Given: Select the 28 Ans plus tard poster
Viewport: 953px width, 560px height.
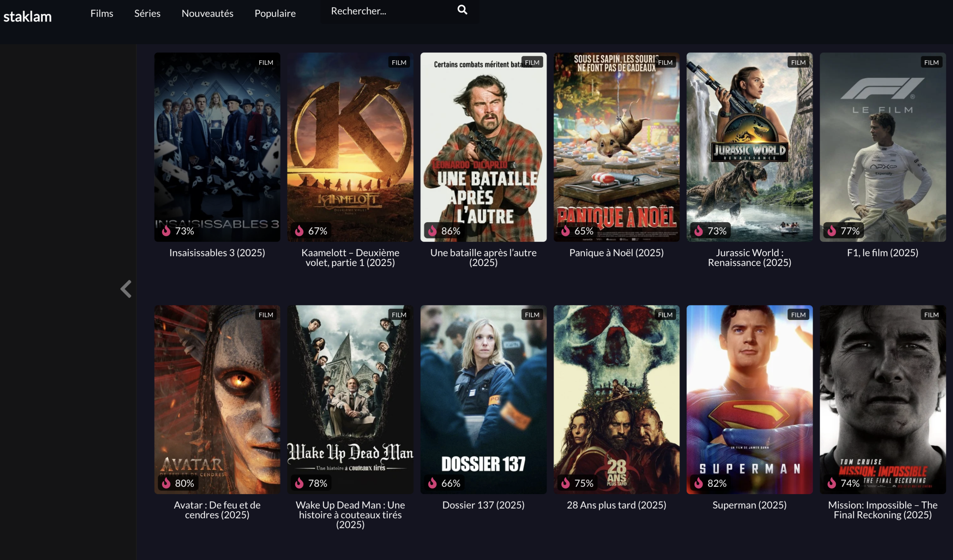Looking at the screenshot, I should [x=616, y=399].
